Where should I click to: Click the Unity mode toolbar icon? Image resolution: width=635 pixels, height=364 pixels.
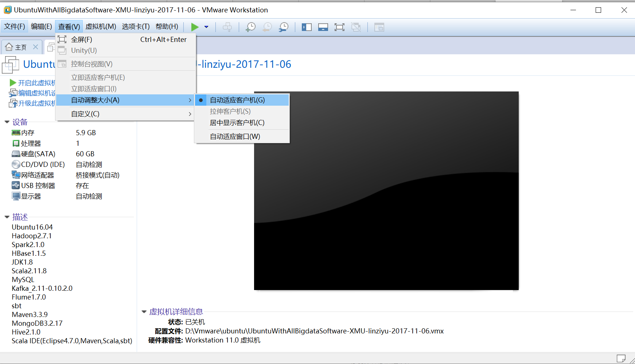pos(356,27)
